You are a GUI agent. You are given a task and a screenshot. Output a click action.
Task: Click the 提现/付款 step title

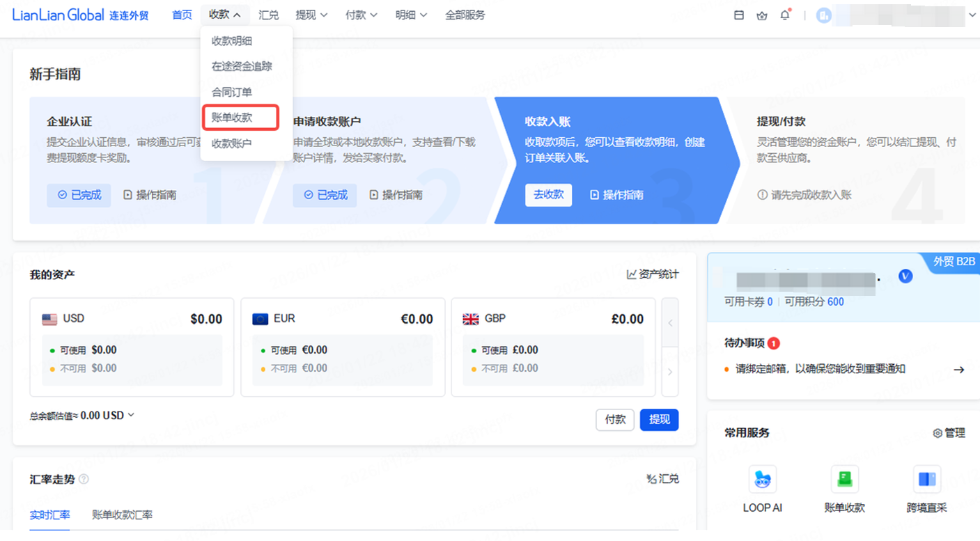tap(781, 122)
